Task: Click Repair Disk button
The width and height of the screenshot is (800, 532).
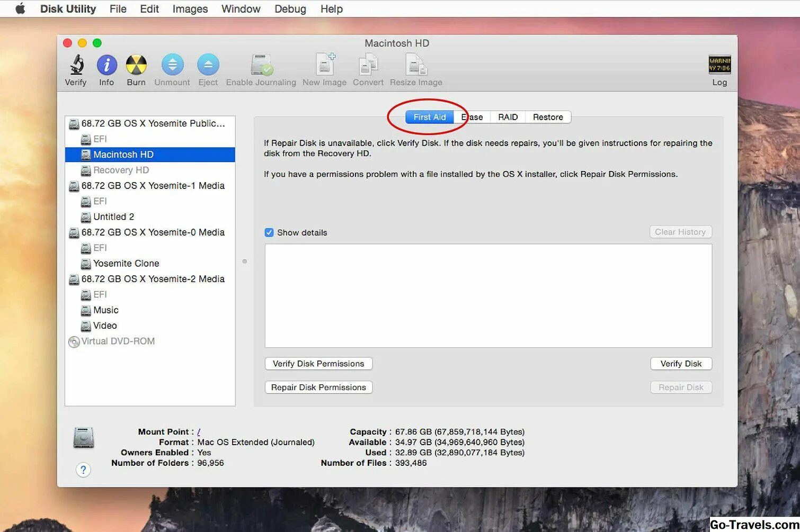Action: [681, 387]
